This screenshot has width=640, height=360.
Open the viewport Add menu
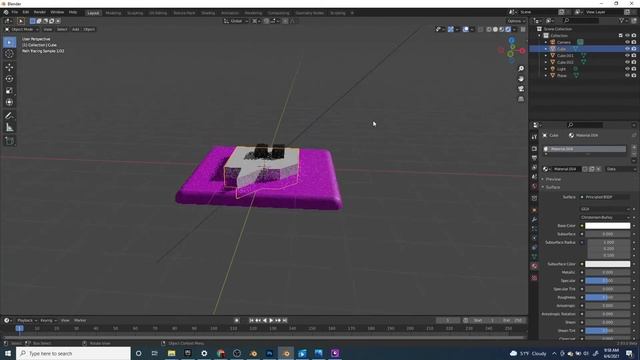[x=76, y=29]
